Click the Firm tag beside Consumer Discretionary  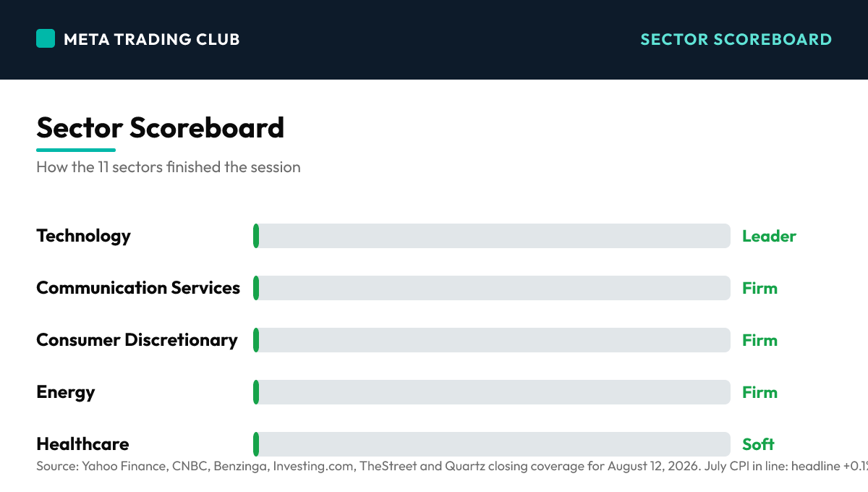(x=759, y=340)
